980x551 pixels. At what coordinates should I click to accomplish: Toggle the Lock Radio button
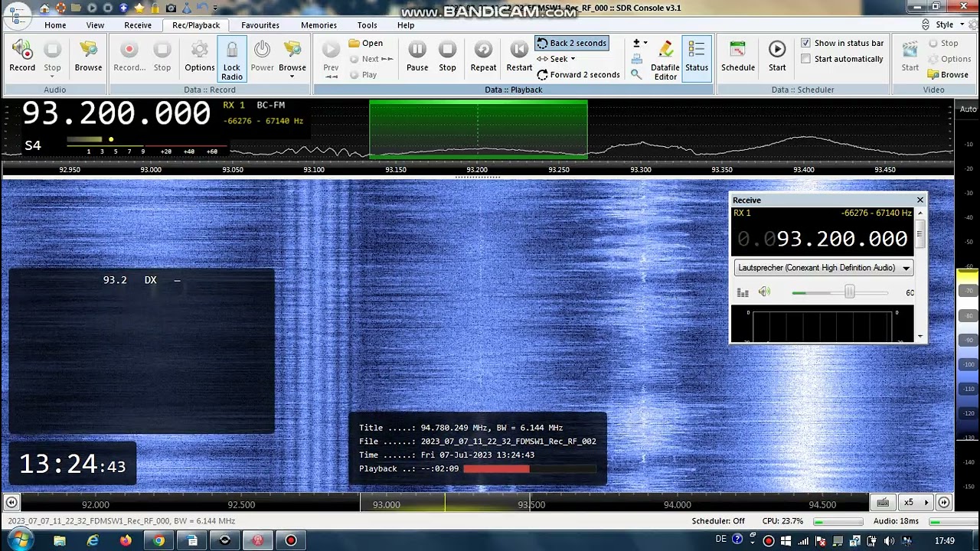point(231,59)
